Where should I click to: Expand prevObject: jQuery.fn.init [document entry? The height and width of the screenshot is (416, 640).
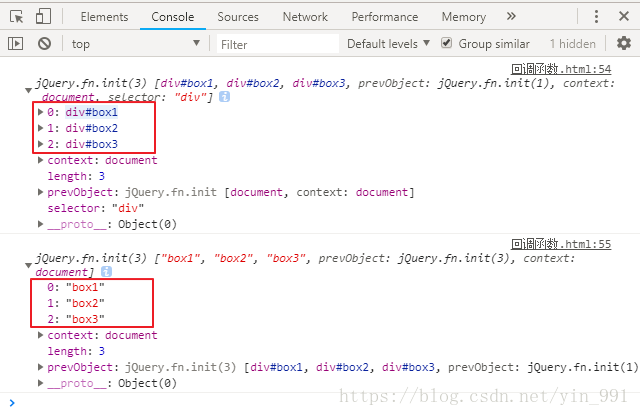[x=40, y=192]
